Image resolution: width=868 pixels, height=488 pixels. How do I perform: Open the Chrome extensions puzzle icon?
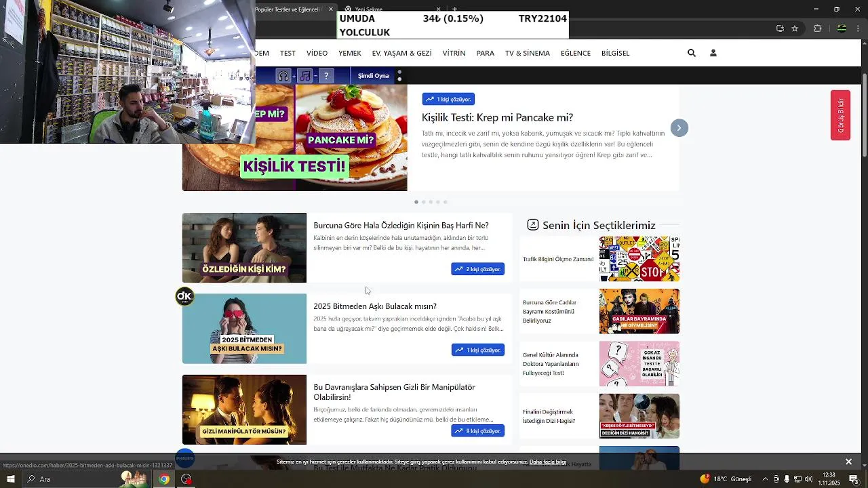pos(817,28)
